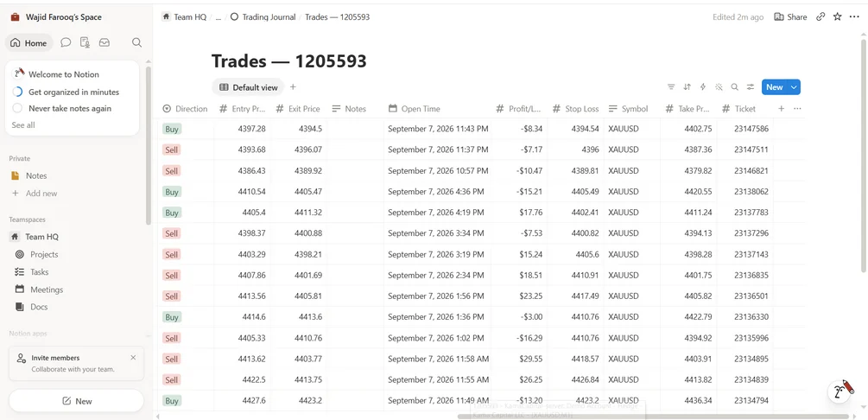Open the search icon in the sidebar
Image resolution: width=868 pixels, height=420 pixels.
coord(136,42)
